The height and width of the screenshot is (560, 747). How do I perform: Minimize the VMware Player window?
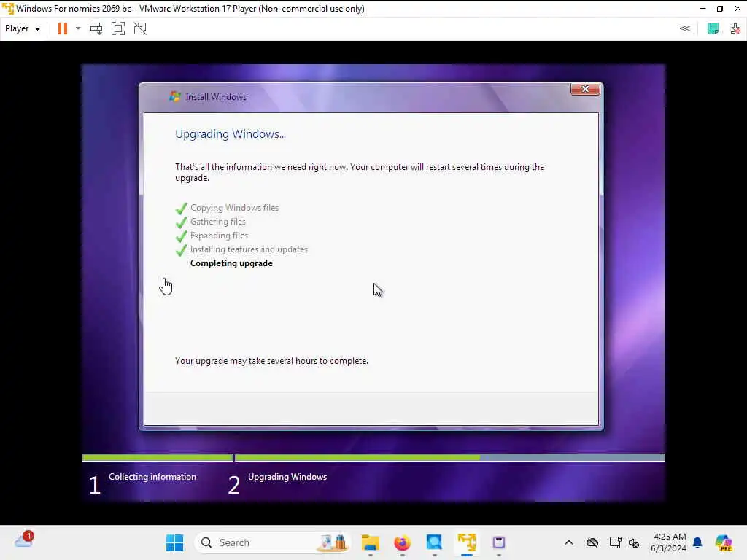click(703, 9)
